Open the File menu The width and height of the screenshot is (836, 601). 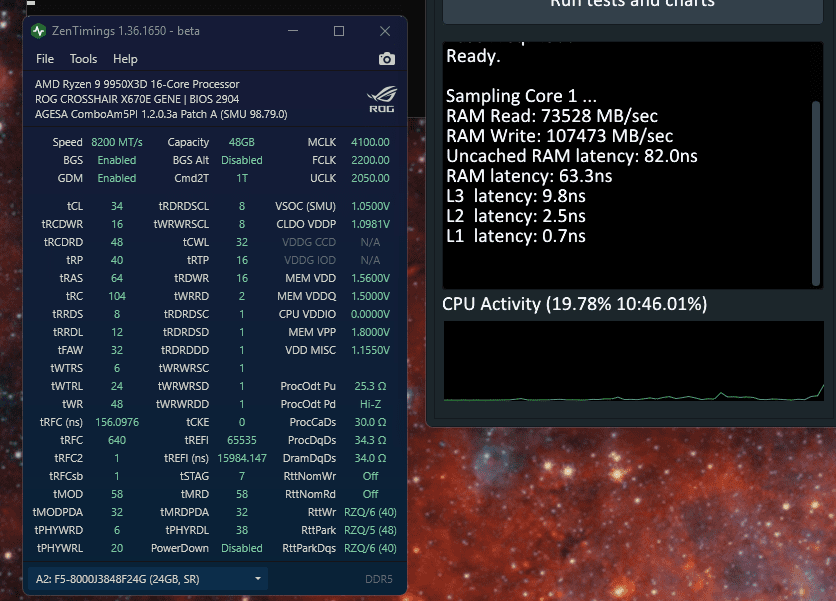(x=45, y=59)
